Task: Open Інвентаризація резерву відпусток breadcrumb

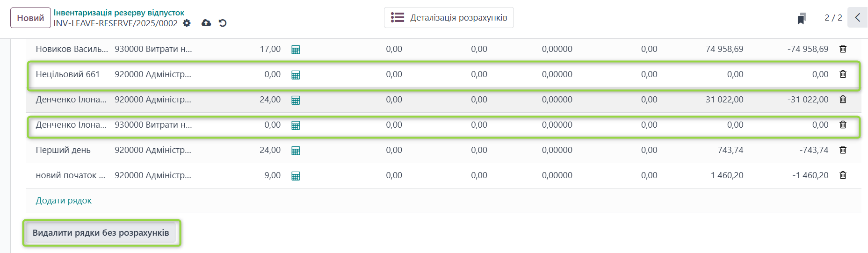Action: pyautogui.click(x=119, y=13)
